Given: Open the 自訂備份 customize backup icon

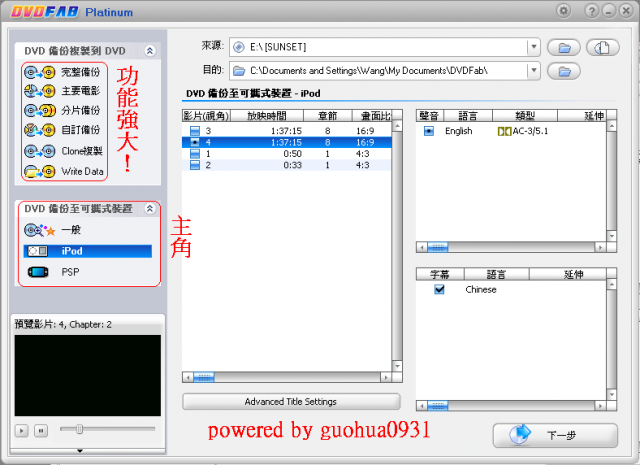Looking at the screenshot, I should click(x=40, y=130).
